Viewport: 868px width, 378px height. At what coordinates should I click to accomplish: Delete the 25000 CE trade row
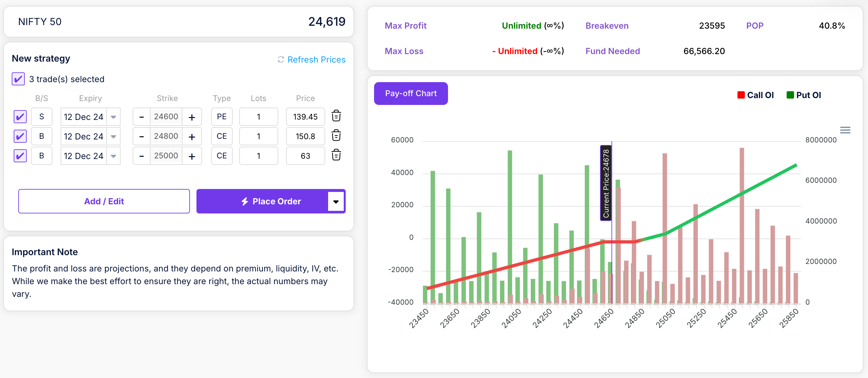(x=336, y=155)
